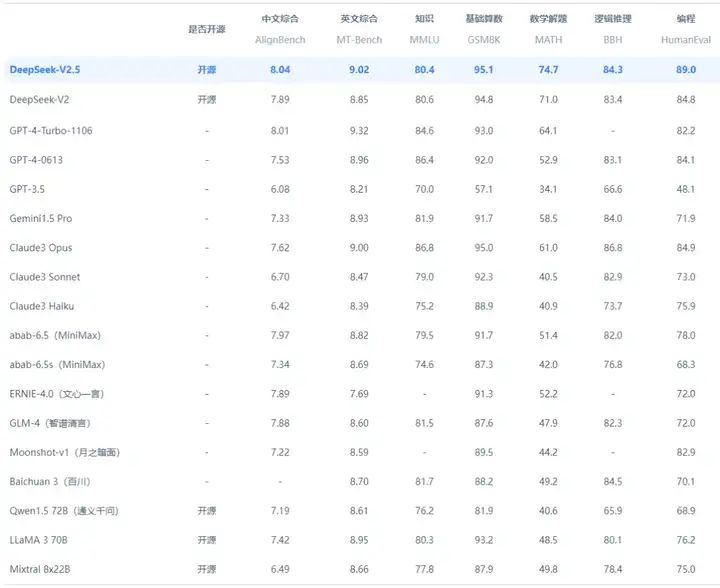Image resolution: width=720 pixels, height=588 pixels.
Task: Select Claude3 Opus BBH score 86.8
Action: [613, 248]
